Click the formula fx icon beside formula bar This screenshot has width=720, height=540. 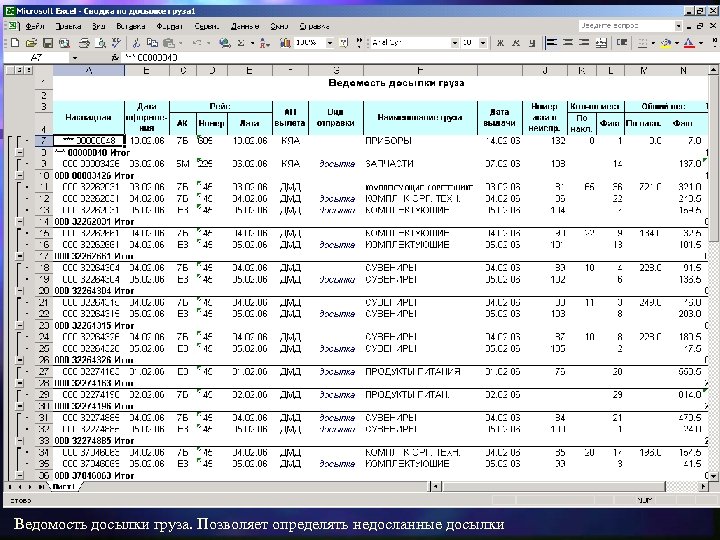pos(115,57)
